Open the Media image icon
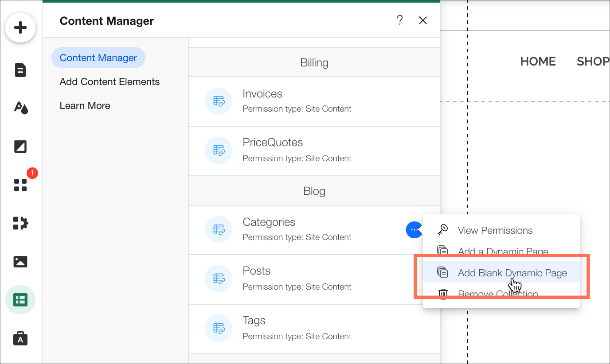The height and width of the screenshot is (364, 610). [x=20, y=262]
